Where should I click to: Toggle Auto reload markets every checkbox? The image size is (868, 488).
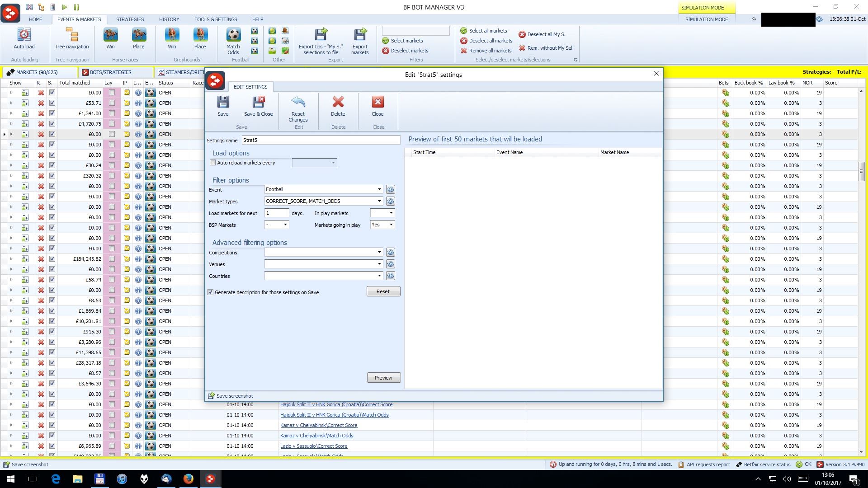tap(212, 163)
